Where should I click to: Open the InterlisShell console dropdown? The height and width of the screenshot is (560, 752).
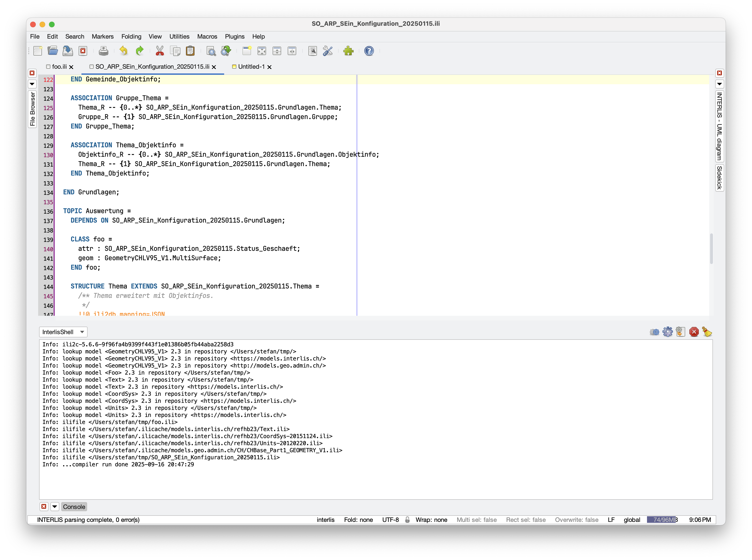[x=63, y=332]
